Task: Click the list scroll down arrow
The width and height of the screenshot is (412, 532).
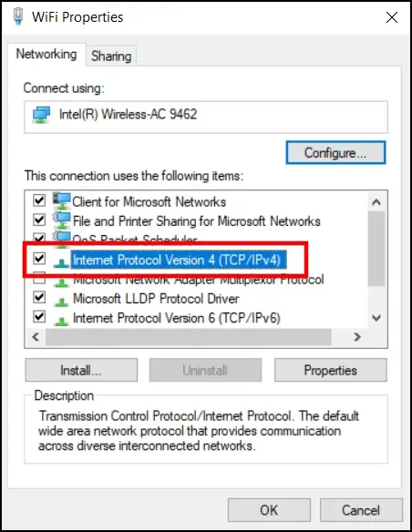Action: click(x=376, y=318)
